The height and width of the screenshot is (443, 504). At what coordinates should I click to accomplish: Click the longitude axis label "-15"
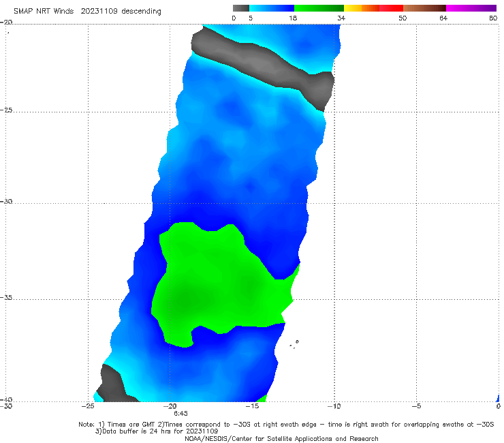point(252,406)
